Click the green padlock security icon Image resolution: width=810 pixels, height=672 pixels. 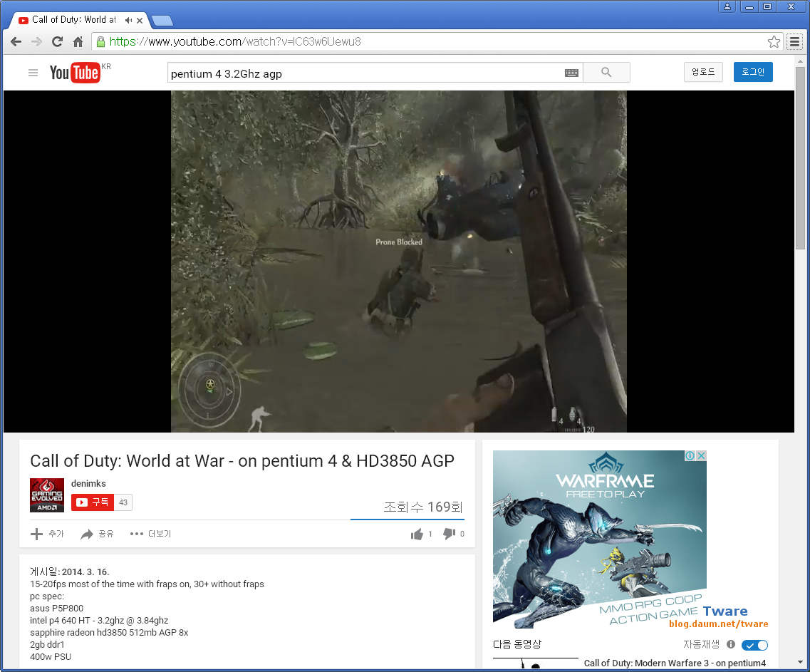point(100,42)
